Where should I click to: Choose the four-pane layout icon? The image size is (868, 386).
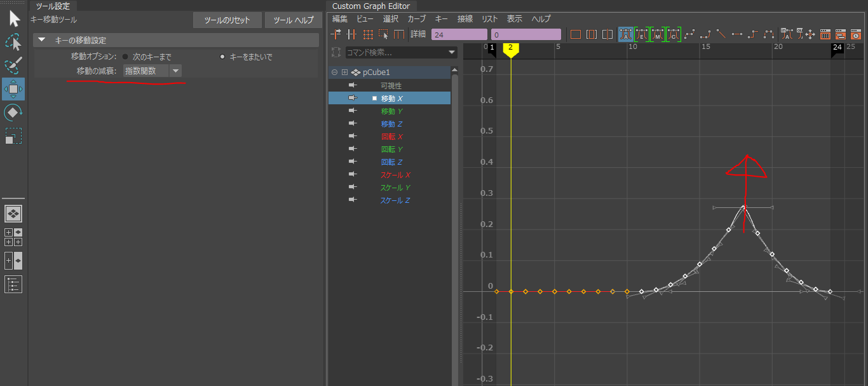click(13, 237)
